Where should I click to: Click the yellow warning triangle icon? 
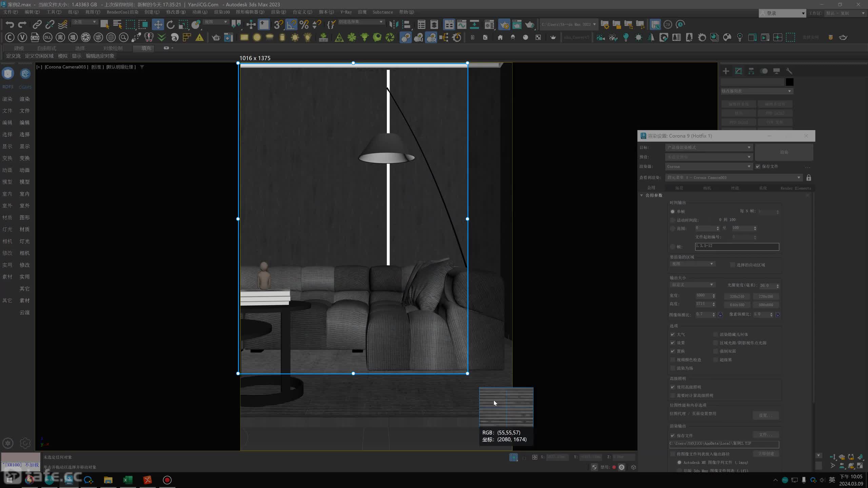tap(200, 37)
